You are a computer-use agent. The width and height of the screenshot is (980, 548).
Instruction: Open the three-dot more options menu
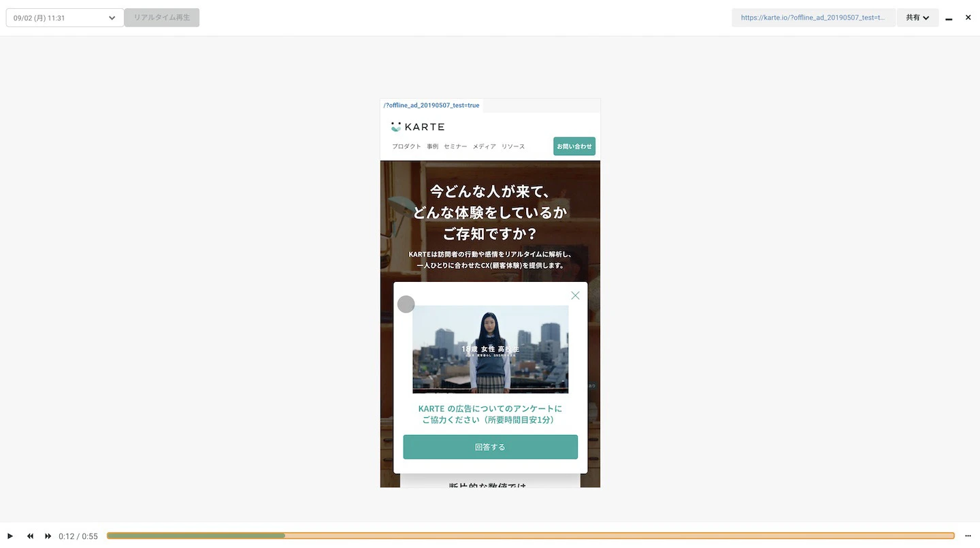[968, 536]
